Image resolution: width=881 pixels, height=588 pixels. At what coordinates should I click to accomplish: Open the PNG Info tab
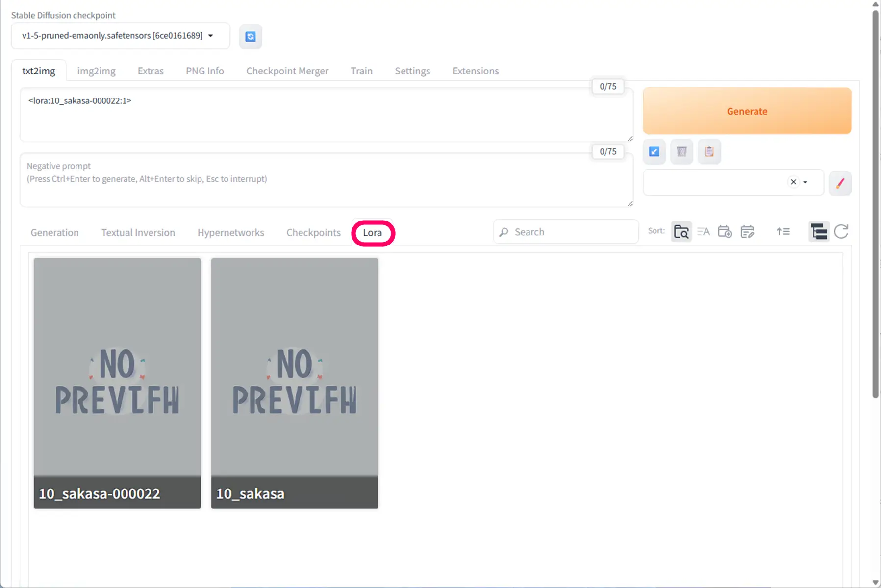click(x=205, y=71)
